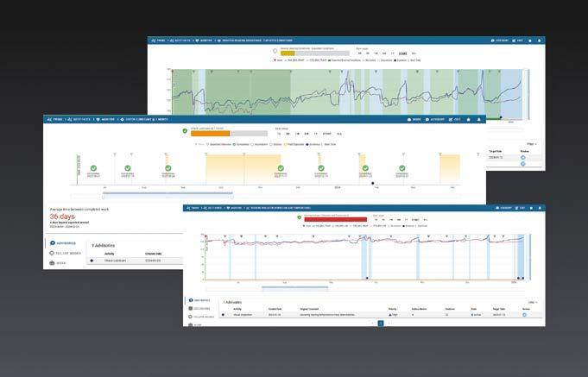Viewport: 588px width, 377px height.
Task: Open Work from the Check Lubricant window header
Action: [x=414, y=120]
